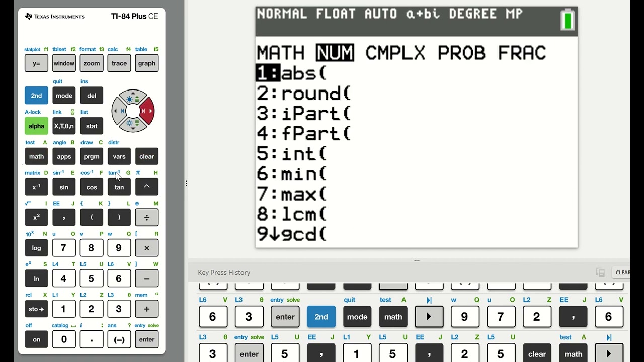Image resolution: width=644 pixels, height=362 pixels.
Task: Activate the green alpha key
Action: [36, 126]
